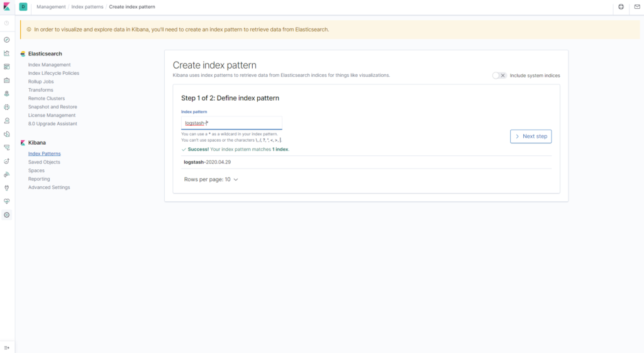
Task: Open APM icon in sidebar
Action: click(x=6, y=147)
